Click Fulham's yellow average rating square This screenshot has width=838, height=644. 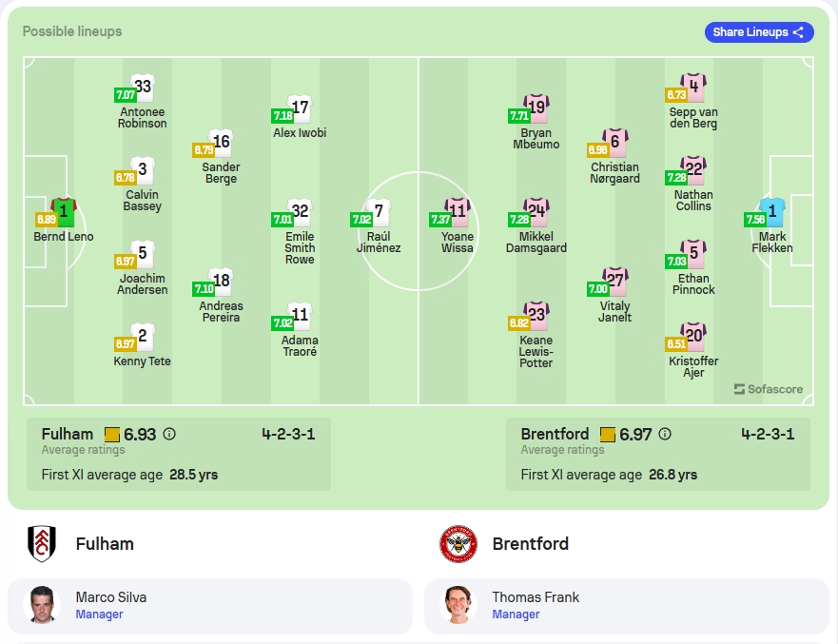click(x=111, y=435)
